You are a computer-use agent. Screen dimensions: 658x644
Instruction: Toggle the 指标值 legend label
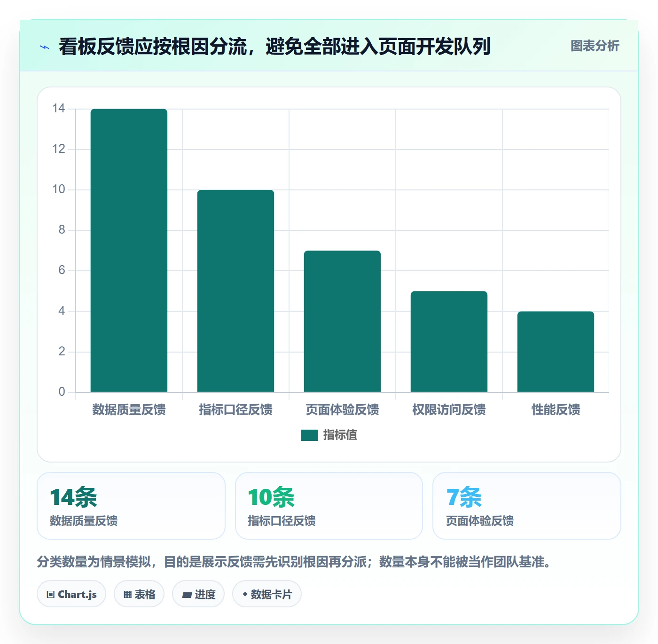340,435
